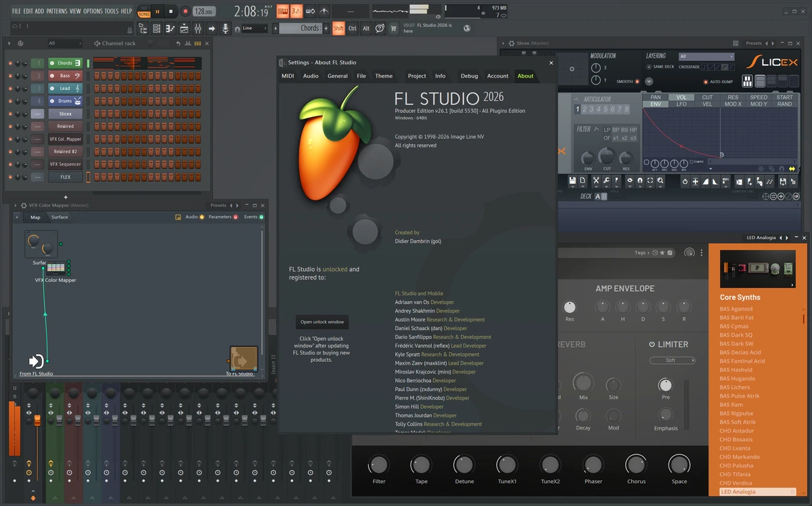The width and height of the screenshot is (812, 506).
Task: Open Presets menu of VFX Color Mapper
Action: coord(218,205)
